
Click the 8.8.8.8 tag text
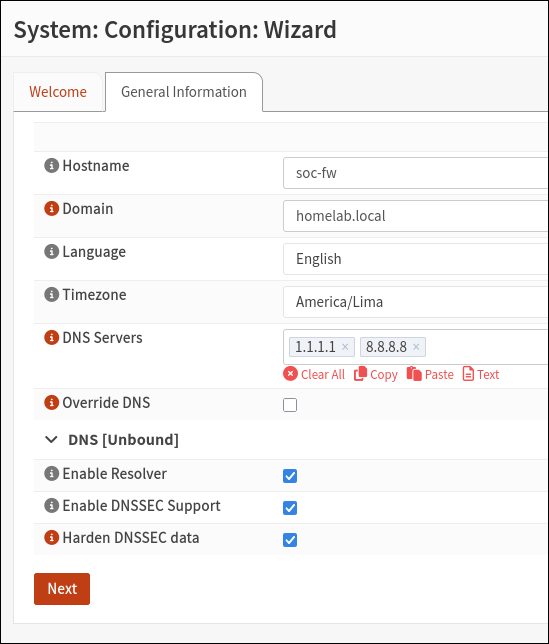386,347
